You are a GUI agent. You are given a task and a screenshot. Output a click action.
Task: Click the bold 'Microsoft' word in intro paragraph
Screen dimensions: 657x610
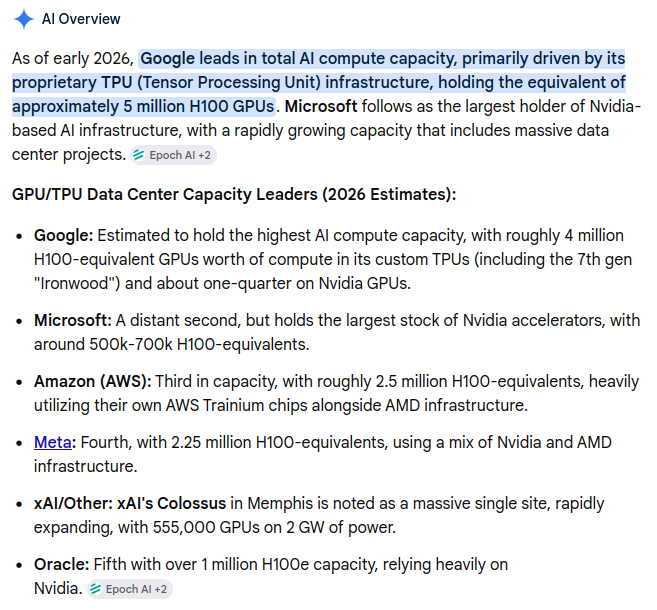(x=321, y=106)
